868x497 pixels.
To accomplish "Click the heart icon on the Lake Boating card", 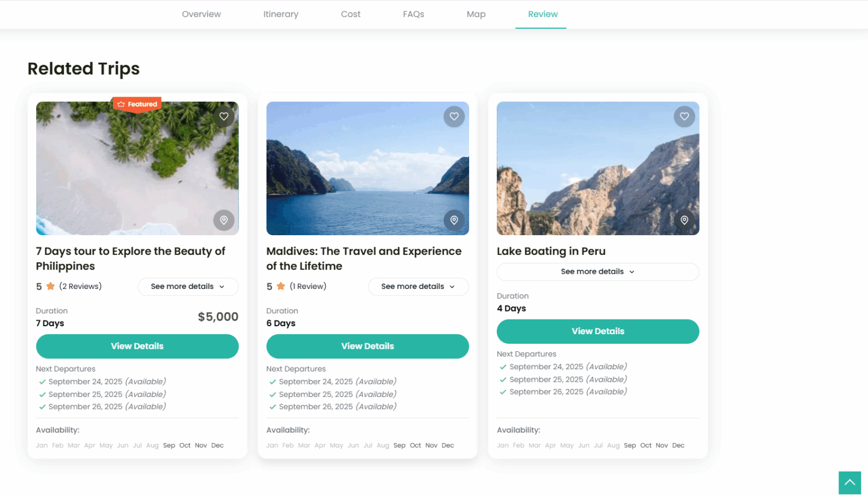I will (684, 116).
